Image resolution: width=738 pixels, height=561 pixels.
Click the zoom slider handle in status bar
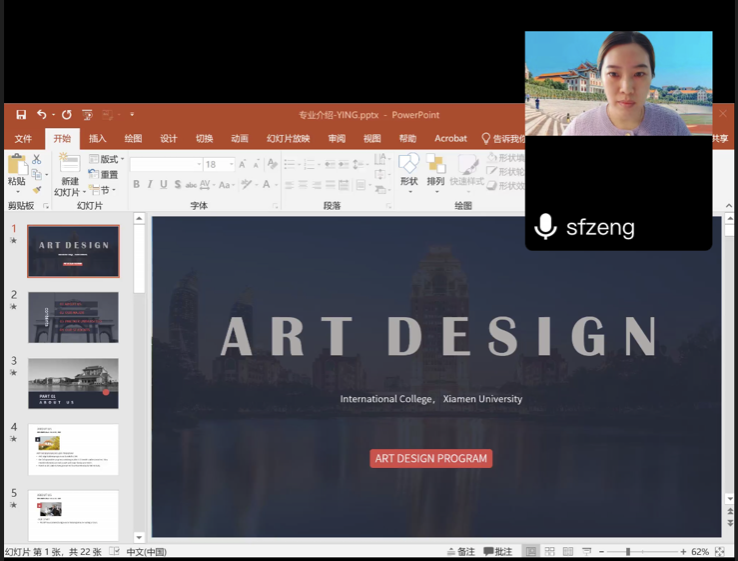(x=628, y=552)
